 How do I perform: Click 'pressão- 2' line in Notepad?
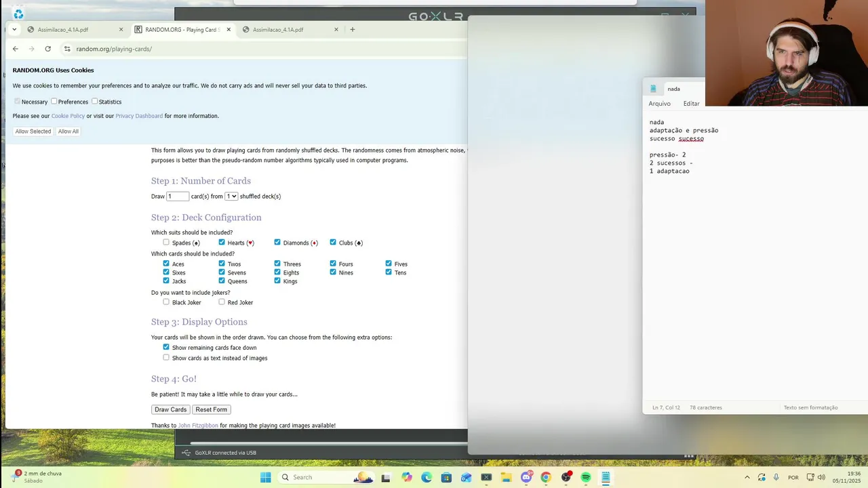coord(667,155)
